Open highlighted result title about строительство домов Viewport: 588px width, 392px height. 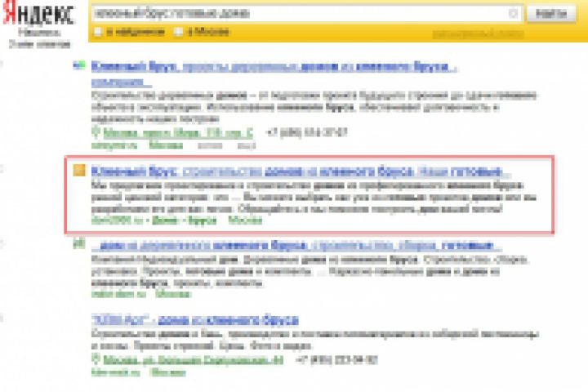point(301,171)
